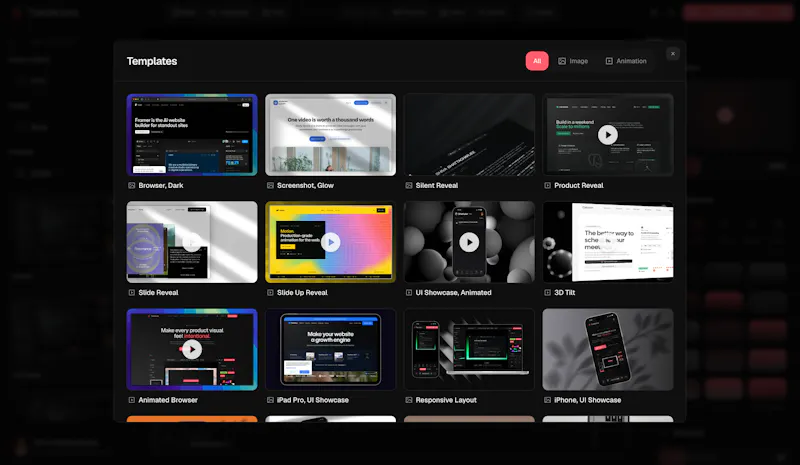Click the image icon beside Browser, Dark
This screenshot has height=465, width=800.
pyautogui.click(x=132, y=185)
